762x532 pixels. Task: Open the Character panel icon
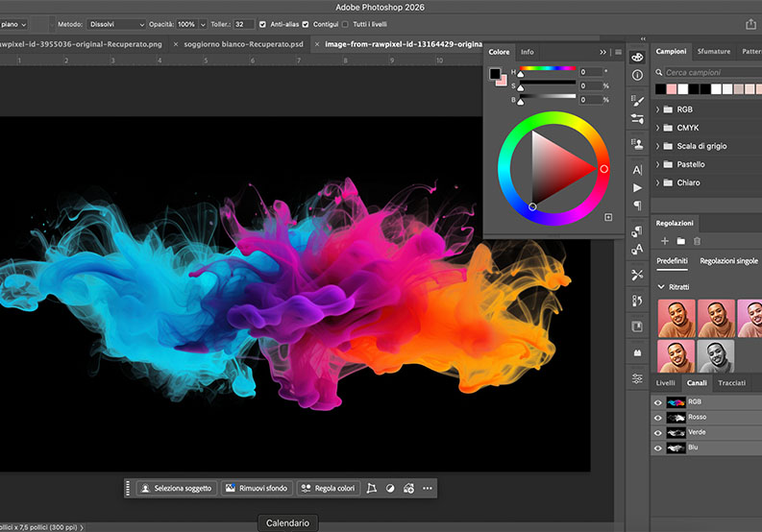point(637,169)
